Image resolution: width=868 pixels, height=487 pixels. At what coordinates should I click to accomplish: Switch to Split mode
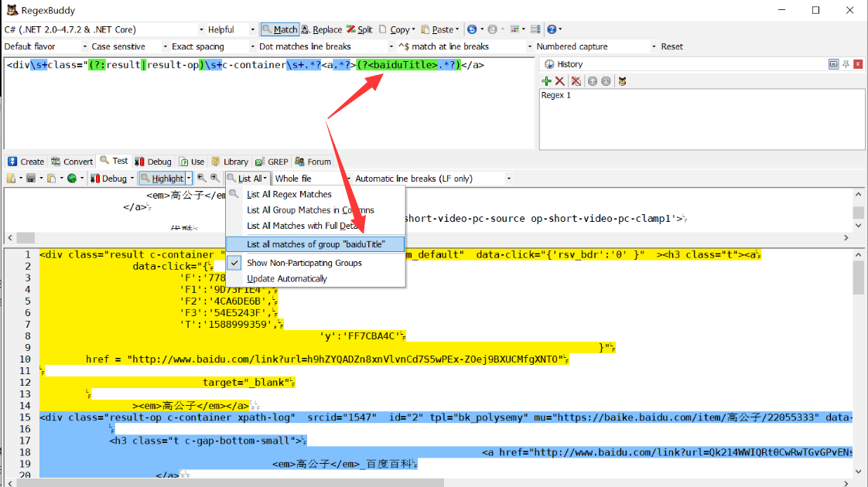359,29
